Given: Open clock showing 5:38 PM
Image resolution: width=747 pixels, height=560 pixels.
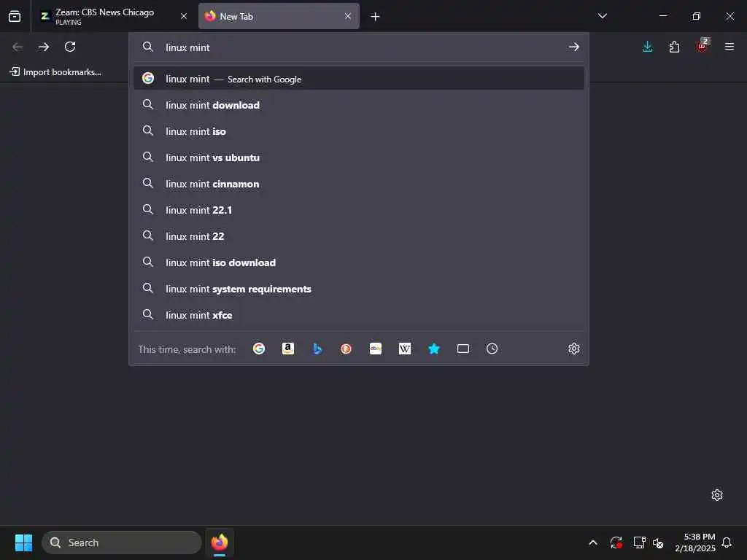Looking at the screenshot, I should [695, 542].
